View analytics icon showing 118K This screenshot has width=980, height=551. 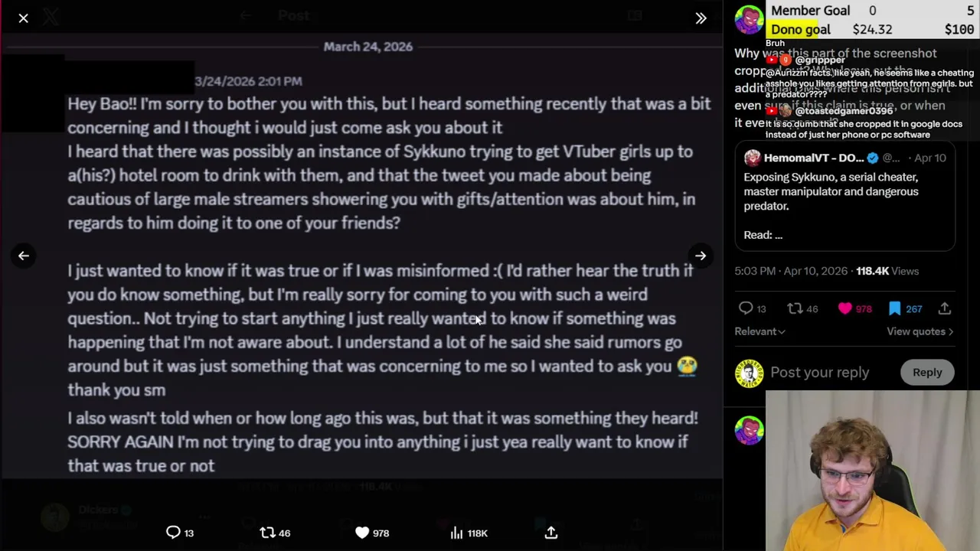click(x=457, y=533)
